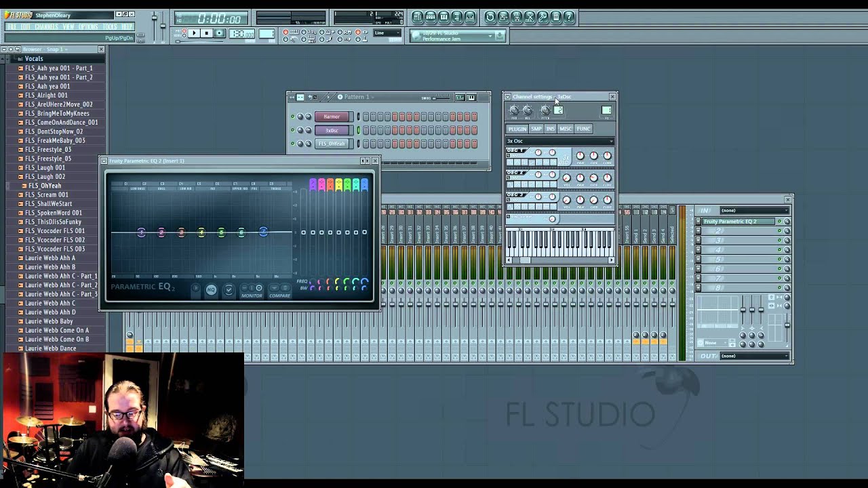Toggle the first step of the Harmor channel
Image resolution: width=868 pixels, height=488 pixels.
coord(366,117)
